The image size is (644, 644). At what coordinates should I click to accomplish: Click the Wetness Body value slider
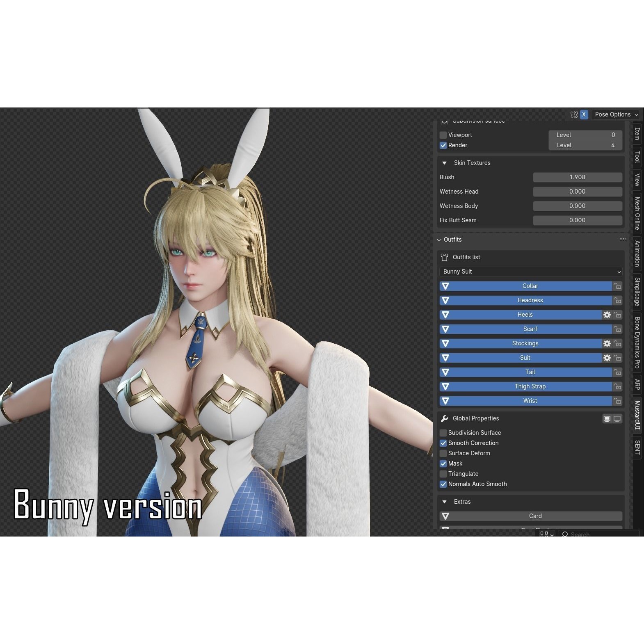[578, 206]
